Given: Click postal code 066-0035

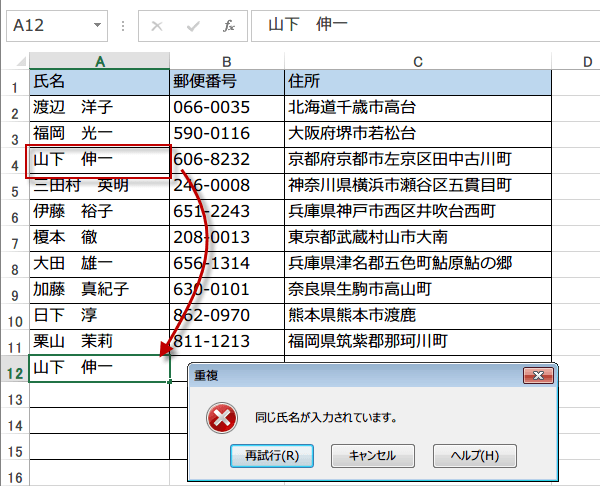Looking at the screenshot, I should tap(227, 108).
